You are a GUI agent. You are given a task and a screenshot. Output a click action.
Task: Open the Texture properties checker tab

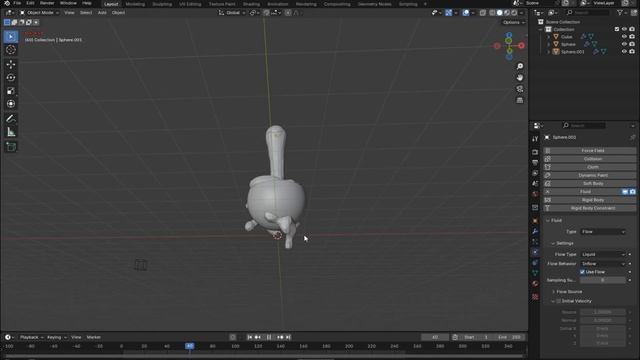tap(535, 297)
